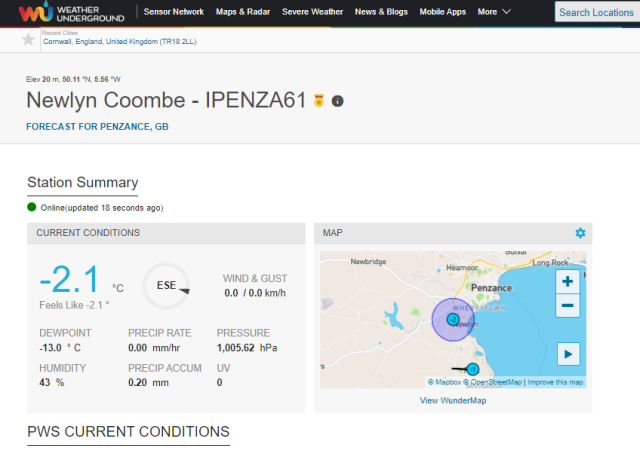Open Maps & Radar menu
The height and width of the screenshot is (451, 640).
(243, 12)
